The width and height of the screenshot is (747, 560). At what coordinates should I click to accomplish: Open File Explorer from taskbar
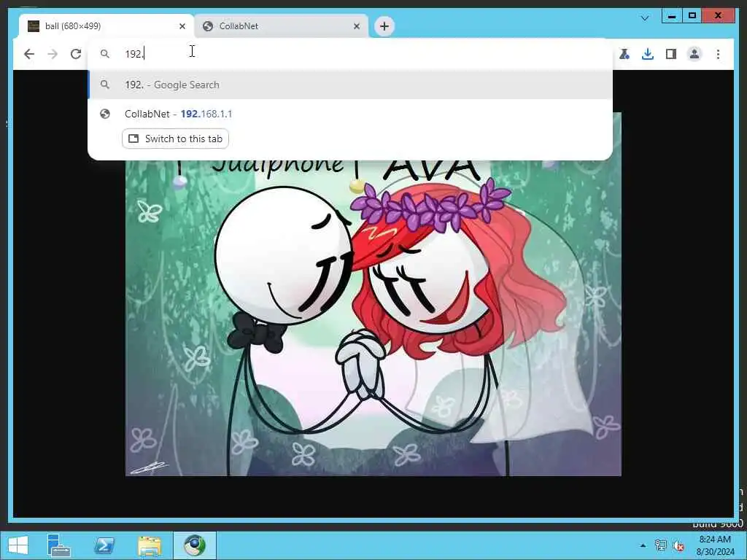point(149,545)
